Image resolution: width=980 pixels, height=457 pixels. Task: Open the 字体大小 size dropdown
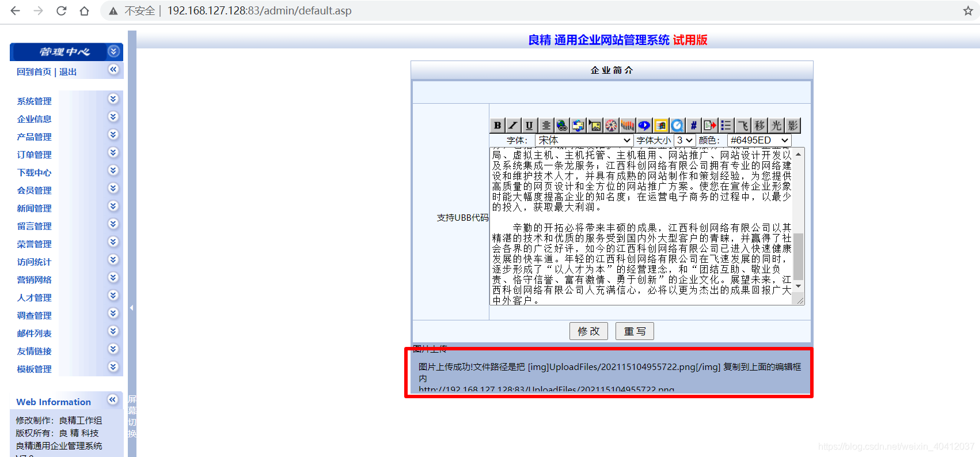point(685,141)
